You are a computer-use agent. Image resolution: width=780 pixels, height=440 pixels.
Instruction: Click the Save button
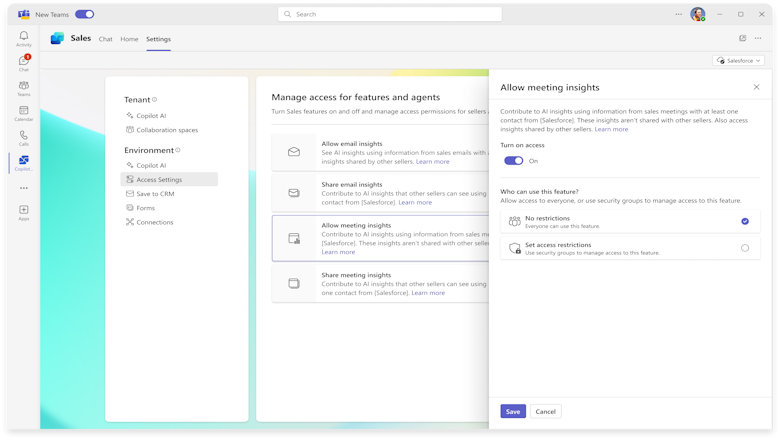pyautogui.click(x=513, y=411)
